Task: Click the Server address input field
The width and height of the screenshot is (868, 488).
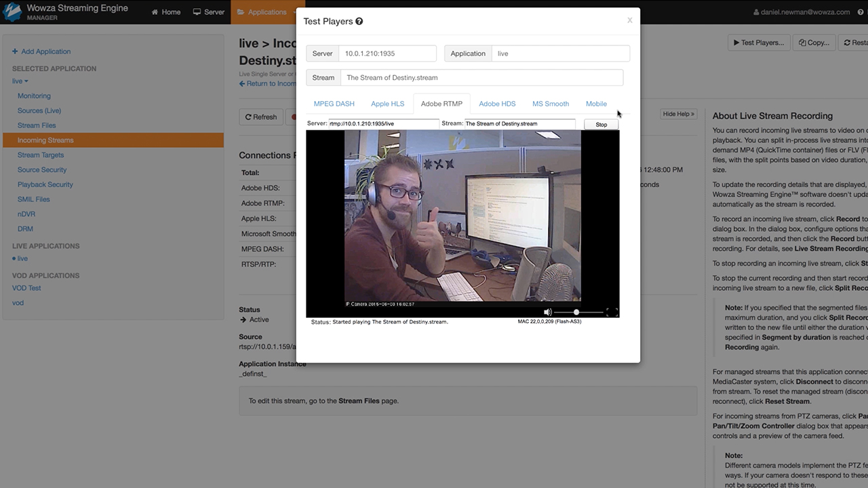Action: tap(388, 54)
